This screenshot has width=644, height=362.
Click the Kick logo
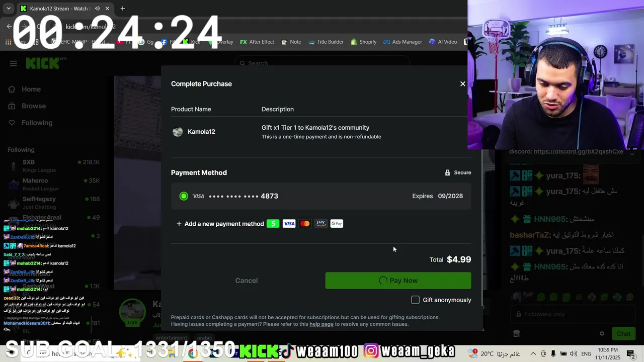(x=44, y=63)
